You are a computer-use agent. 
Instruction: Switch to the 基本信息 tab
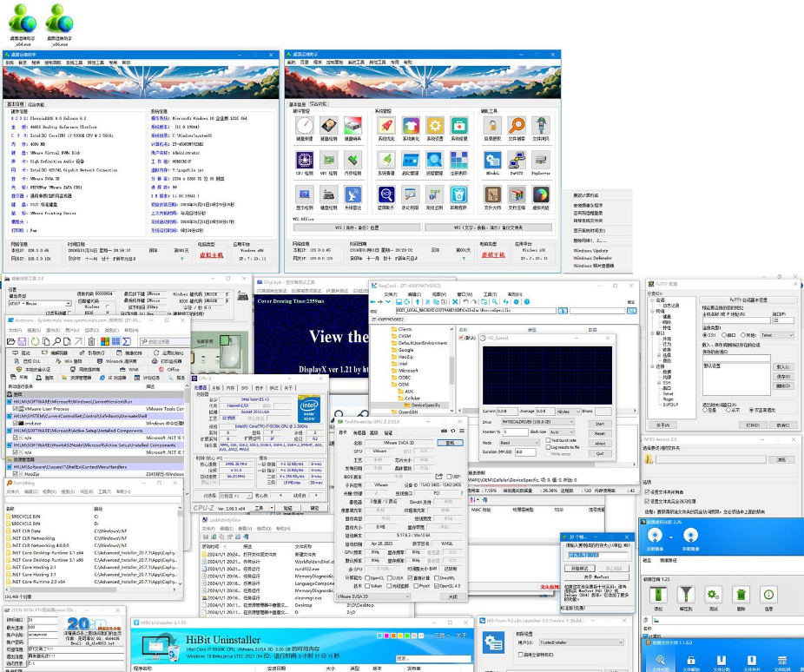(16, 103)
